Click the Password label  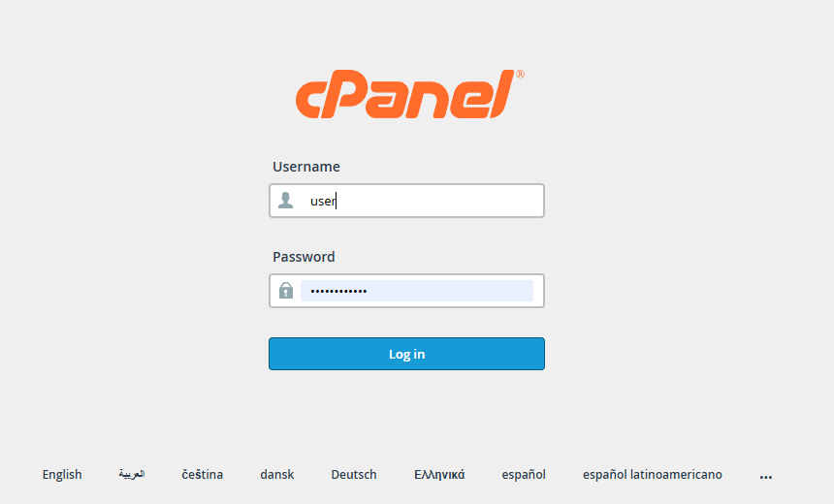304,257
